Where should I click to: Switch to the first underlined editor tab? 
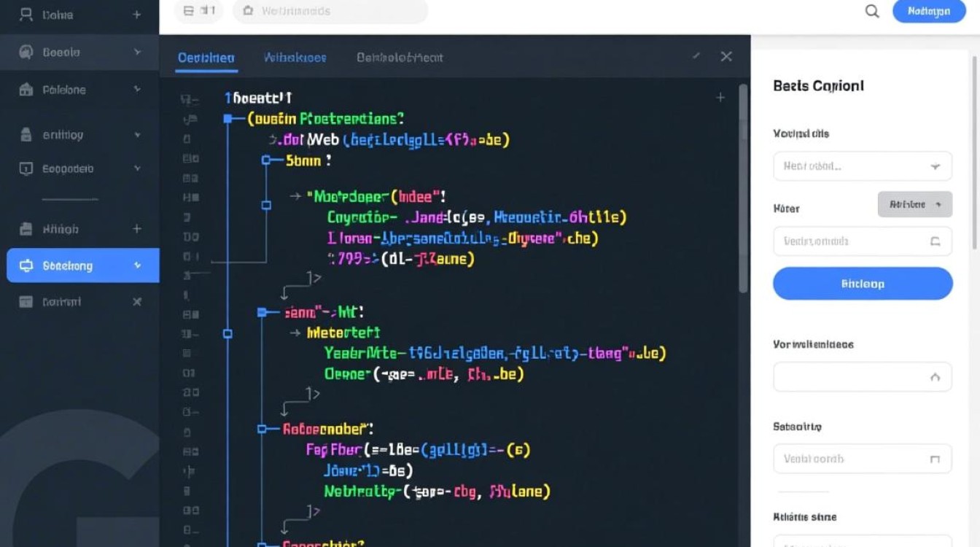[x=206, y=58]
